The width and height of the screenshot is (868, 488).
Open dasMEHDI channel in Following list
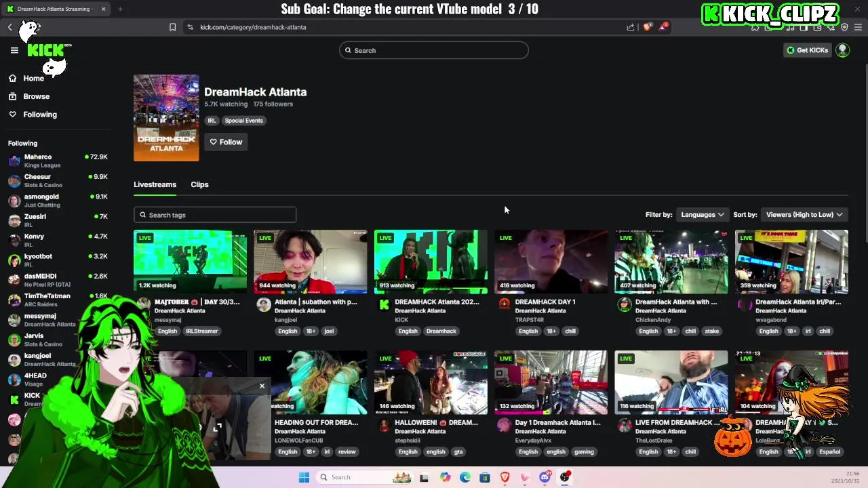pyautogui.click(x=58, y=280)
